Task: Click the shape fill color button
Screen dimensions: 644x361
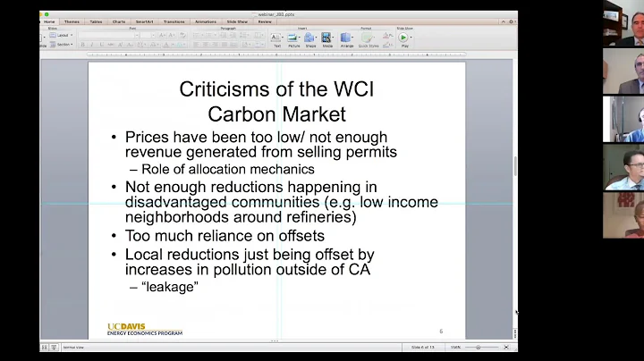Action: point(387,36)
